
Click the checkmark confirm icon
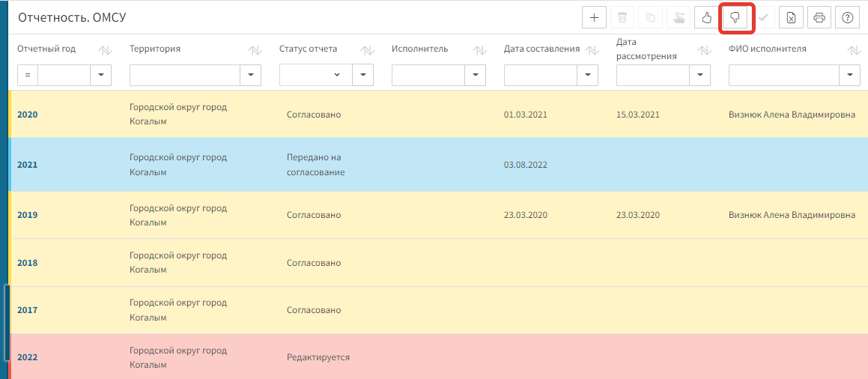[x=763, y=18]
